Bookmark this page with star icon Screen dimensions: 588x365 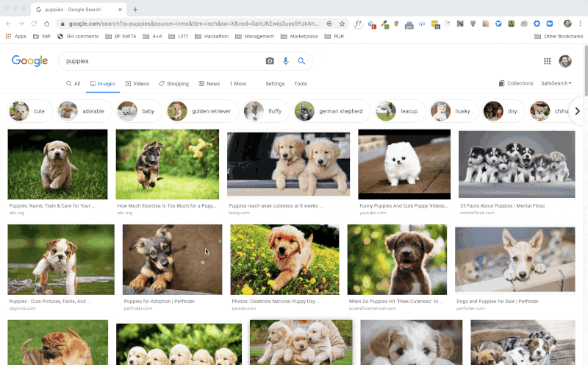tap(342, 24)
